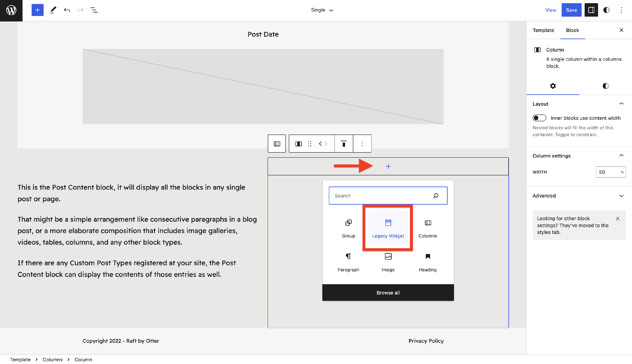This screenshot has height=364, width=632.
Task: Click the drag handle in block toolbar
Action: pos(309,144)
